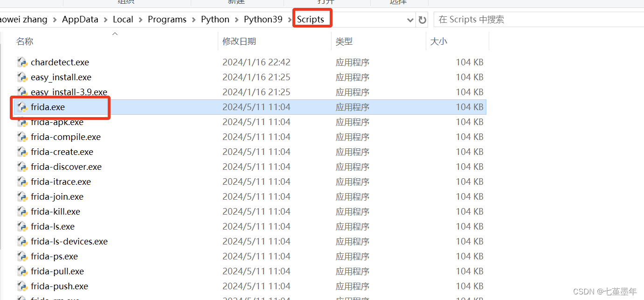Select the frida-pull.exe file name
Screen dimensions: 644x300
tap(57, 271)
